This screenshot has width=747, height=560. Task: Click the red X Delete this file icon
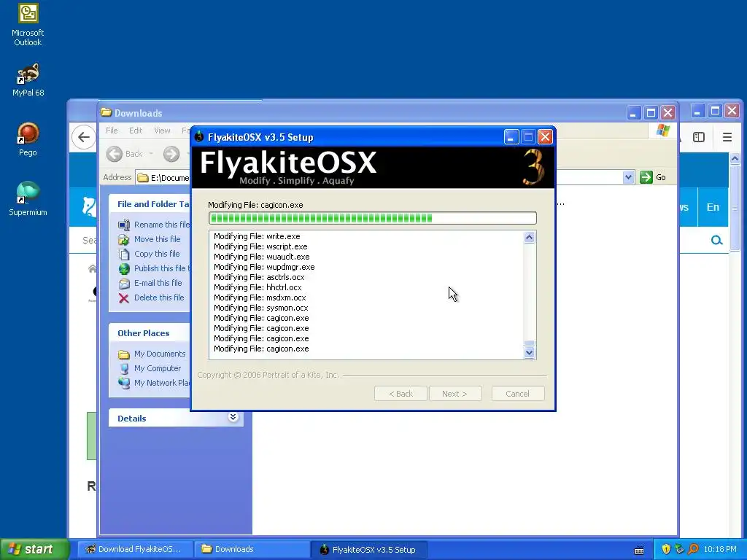124,298
